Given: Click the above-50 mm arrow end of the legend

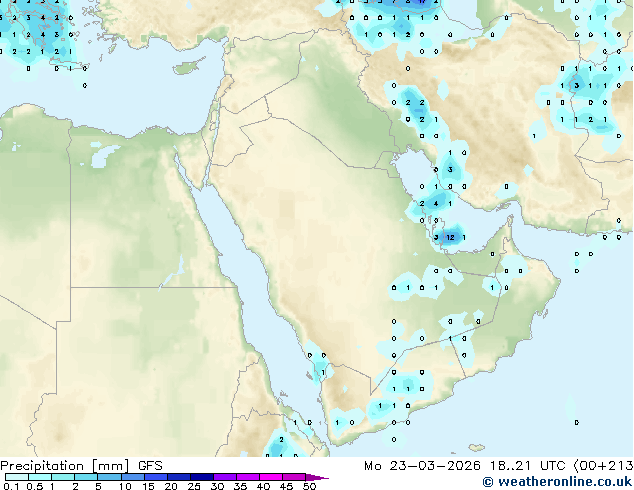Looking at the screenshot, I should [x=317, y=477].
